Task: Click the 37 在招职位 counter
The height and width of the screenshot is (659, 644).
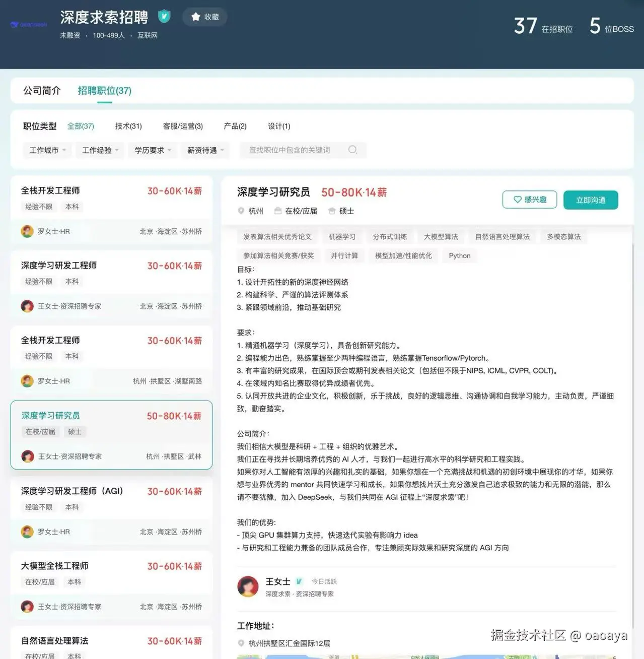Action: pyautogui.click(x=543, y=26)
